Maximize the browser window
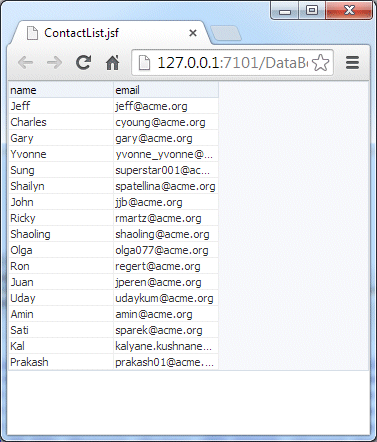The image size is (377, 442). click(x=312, y=11)
